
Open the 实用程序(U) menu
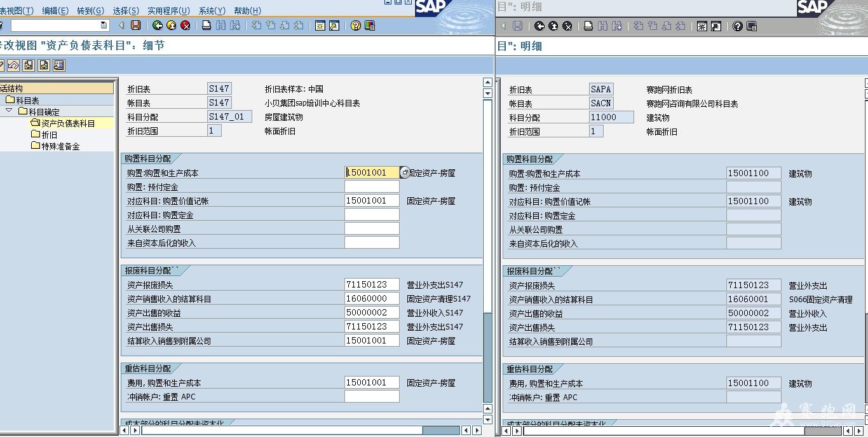click(x=168, y=11)
